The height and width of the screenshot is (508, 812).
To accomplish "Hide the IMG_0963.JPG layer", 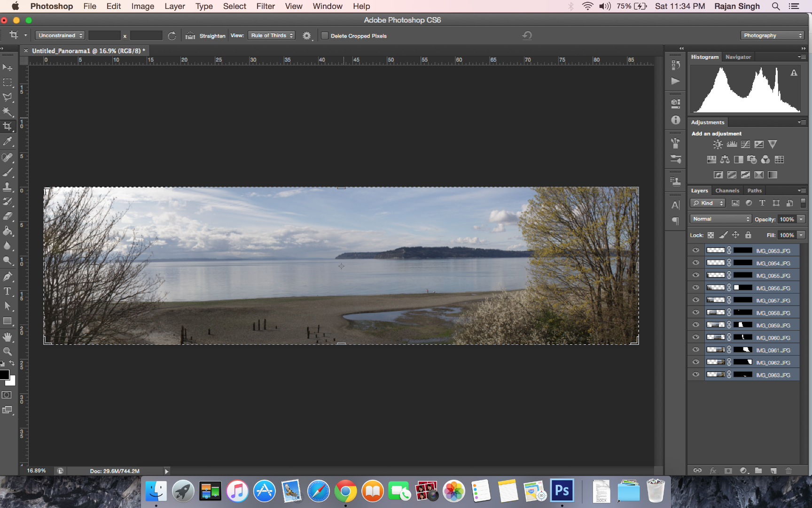I will tap(696, 374).
